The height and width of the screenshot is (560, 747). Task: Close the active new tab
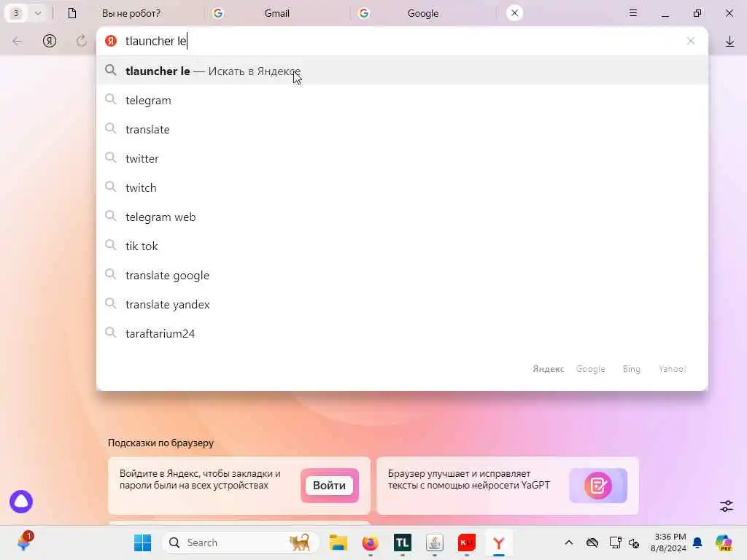(514, 13)
